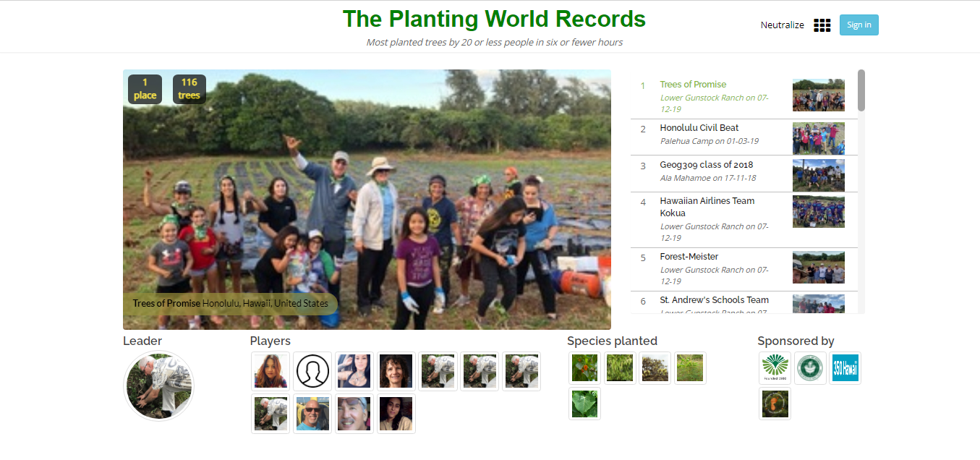Open Forest-Meister list thumbnail
980x460 pixels.
[818, 268]
